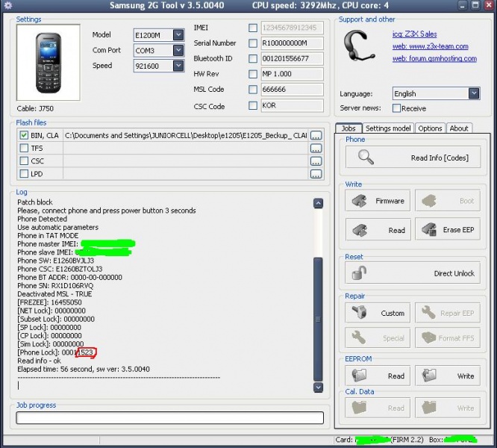The height and width of the screenshot is (448, 497).
Task: Check the CSC flash file checkbox
Action: point(24,161)
